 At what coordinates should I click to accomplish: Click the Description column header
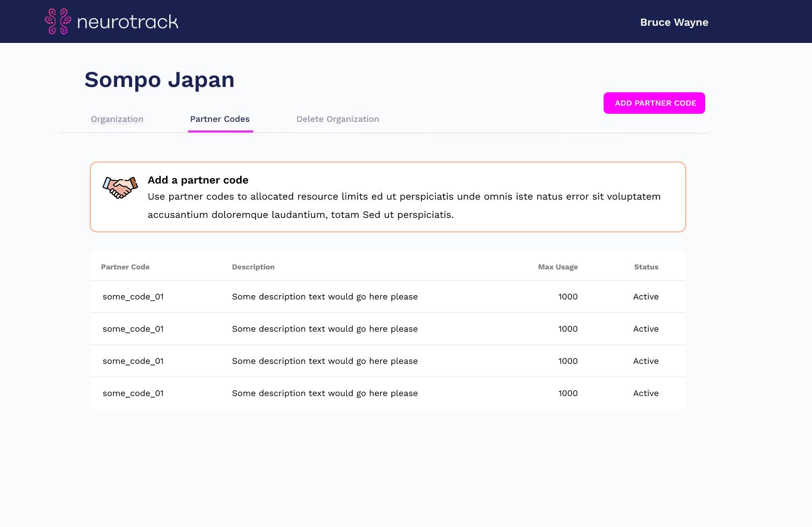253,267
